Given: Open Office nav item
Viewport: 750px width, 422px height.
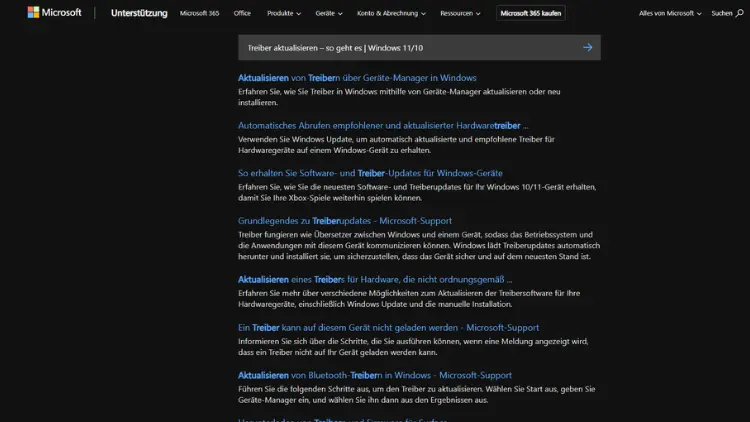Looking at the screenshot, I should pos(242,13).
